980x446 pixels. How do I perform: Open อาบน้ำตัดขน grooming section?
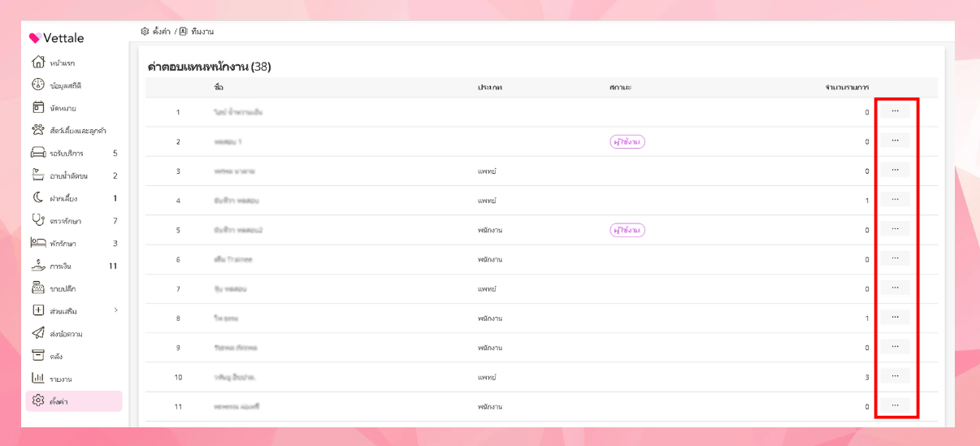pyautogui.click(x=74, y=175)
